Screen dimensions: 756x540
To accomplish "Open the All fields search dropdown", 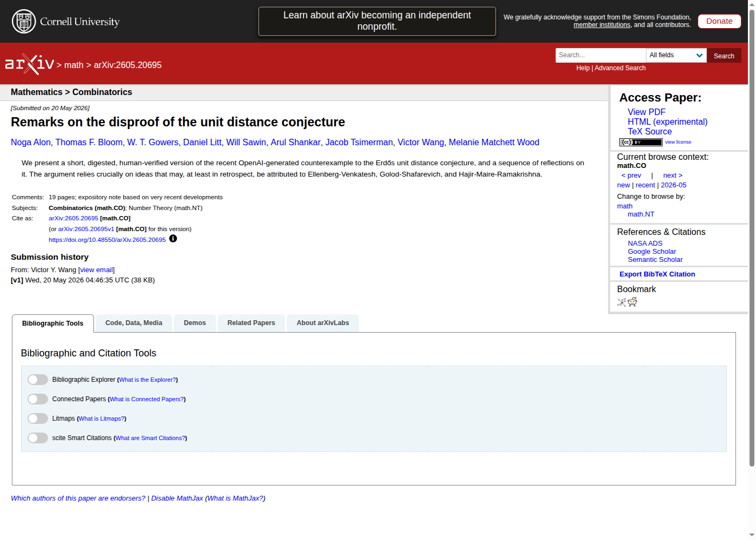I will tap(676, 55).
